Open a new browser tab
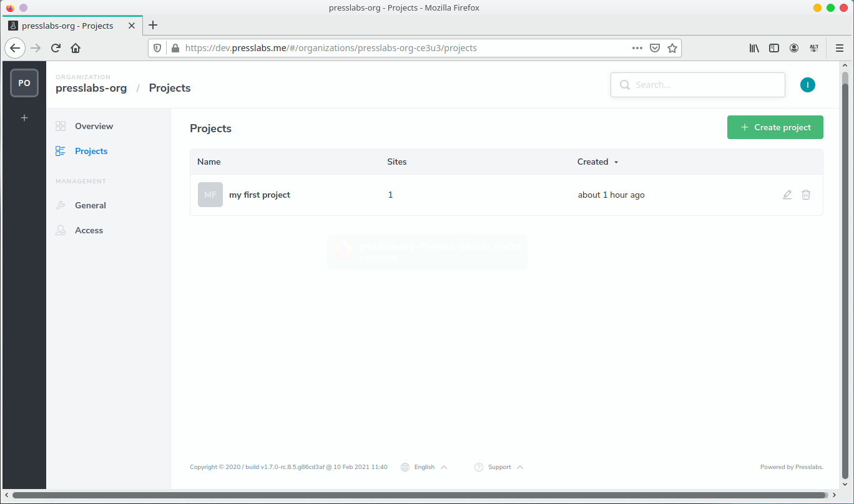Screen dimensions: 854x504 click(153, 26)
